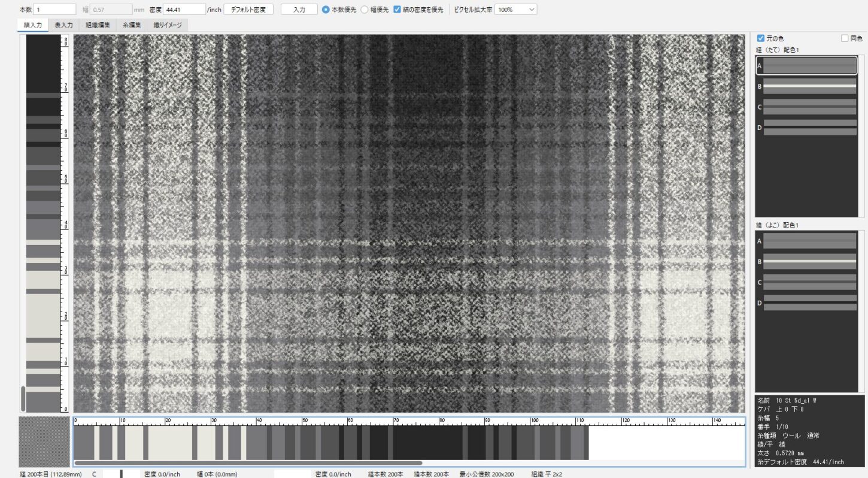Select the 本数優先 radio option
The height and width of the screenshot is (478, 868).
pyautogui.click(x=326, y=10)
